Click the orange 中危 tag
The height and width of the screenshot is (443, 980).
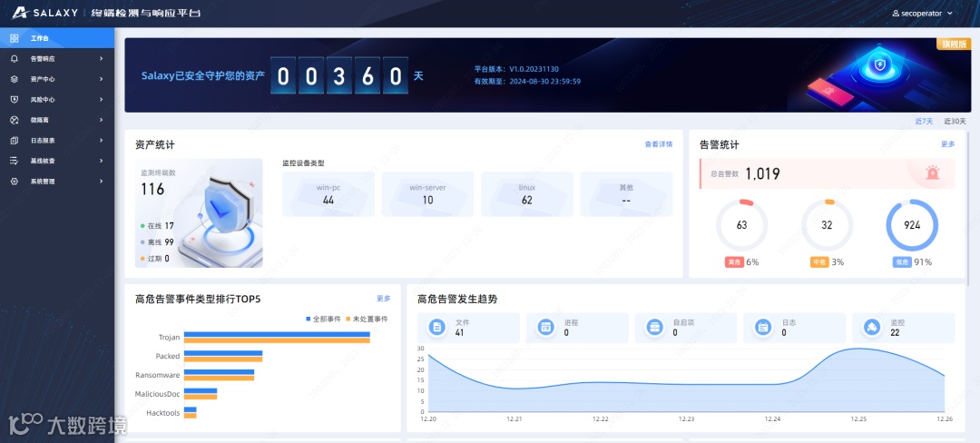(819, 262)
